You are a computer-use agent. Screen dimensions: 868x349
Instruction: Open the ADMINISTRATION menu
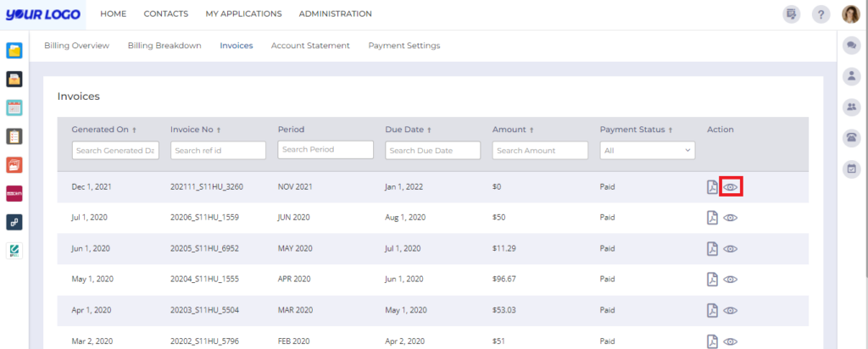pos(336,14)
